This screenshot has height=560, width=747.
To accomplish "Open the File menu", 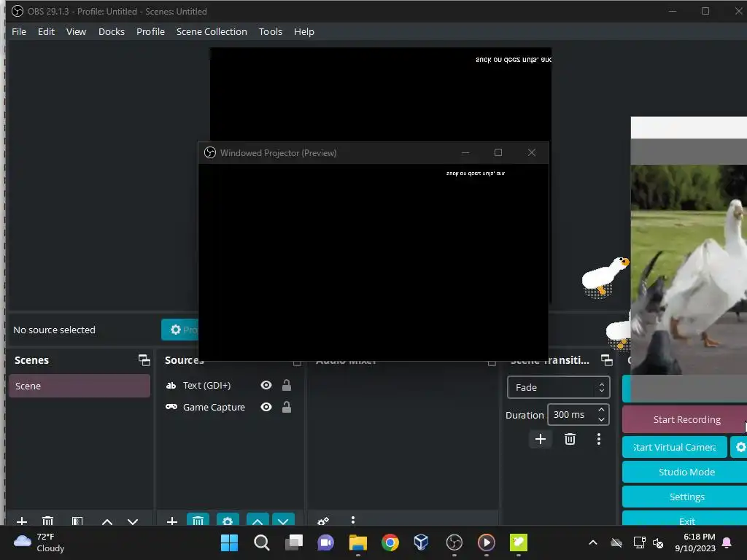I will click(x=19, y=31).
